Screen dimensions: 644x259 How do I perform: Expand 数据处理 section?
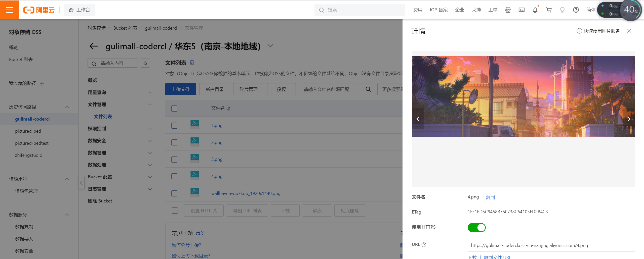click(150, 165)
